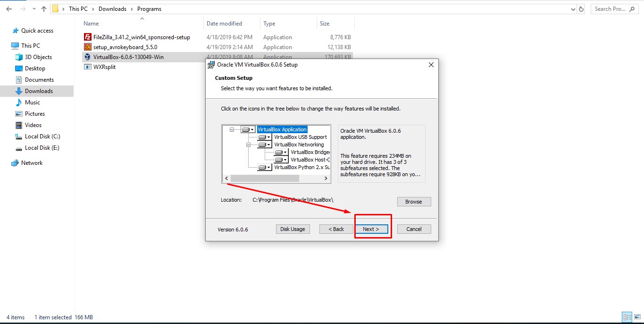Expand the chevron after This PC breadcrumb
The height and width of the screenshot is (324, 644).
point(93,9)
